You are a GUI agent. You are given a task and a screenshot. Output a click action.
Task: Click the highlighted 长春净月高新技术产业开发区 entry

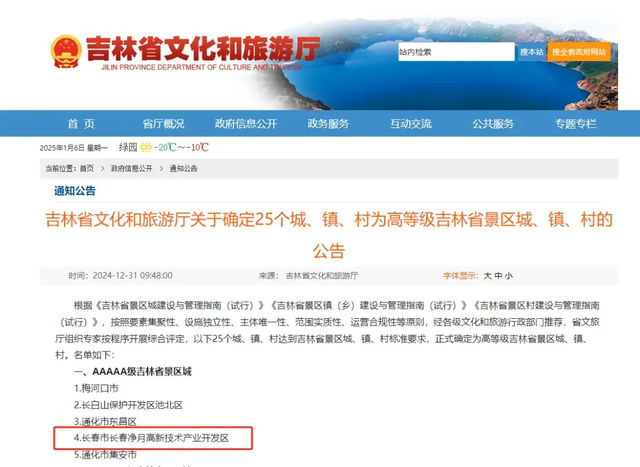151,438
